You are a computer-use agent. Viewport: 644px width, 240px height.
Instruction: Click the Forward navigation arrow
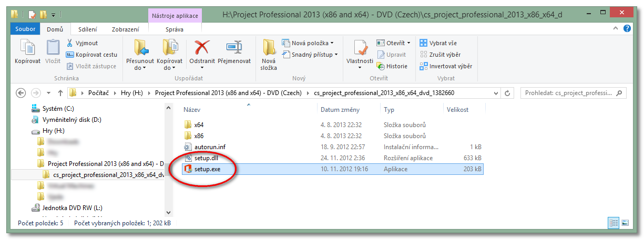coord(36,93)
